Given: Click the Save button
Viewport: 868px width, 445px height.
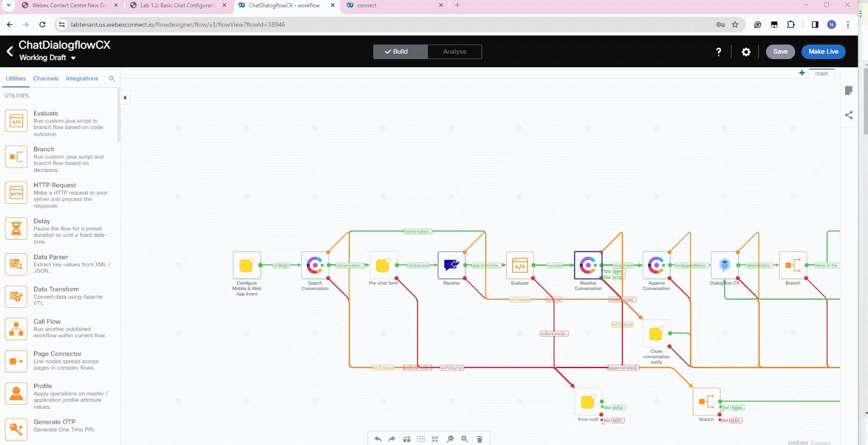Looking at the screenshot, I should pyautogui.click(x=780, y=51).
